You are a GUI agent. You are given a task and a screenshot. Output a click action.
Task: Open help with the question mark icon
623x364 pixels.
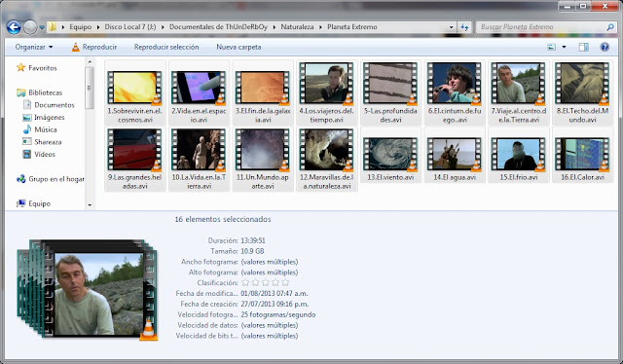point(605,47)
